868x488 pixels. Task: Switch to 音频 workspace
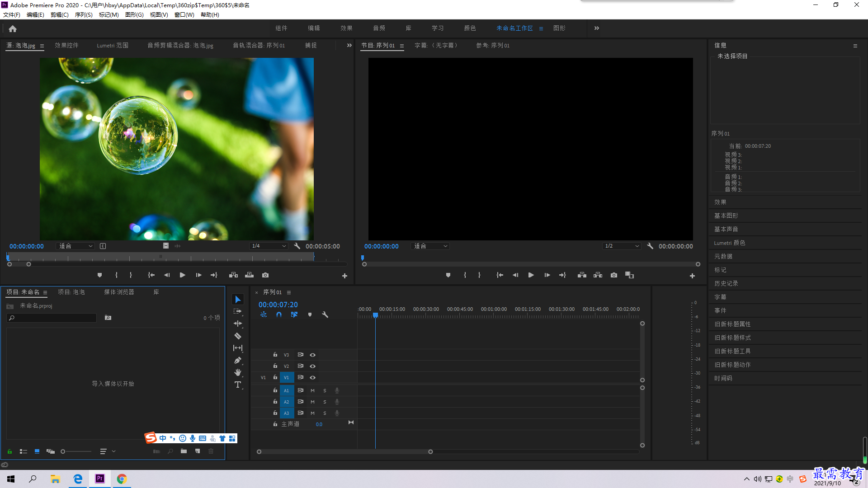379,28
